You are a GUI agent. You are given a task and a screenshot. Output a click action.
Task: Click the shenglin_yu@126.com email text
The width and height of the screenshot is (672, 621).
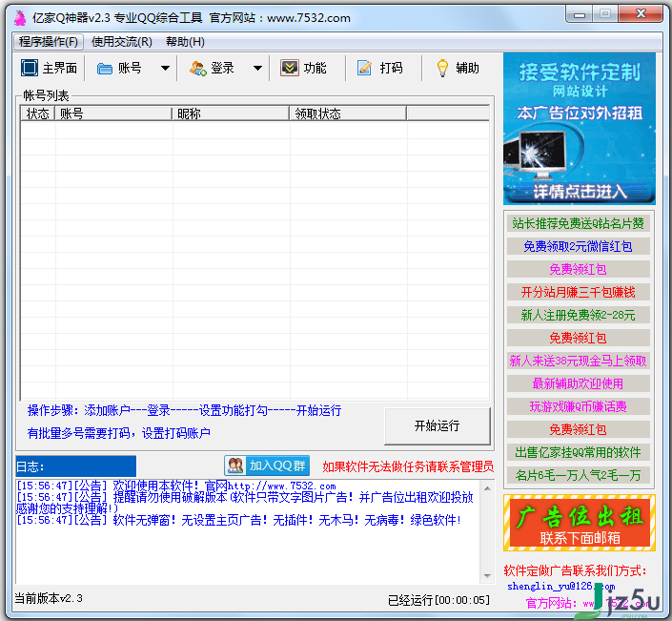click(561, 587)
